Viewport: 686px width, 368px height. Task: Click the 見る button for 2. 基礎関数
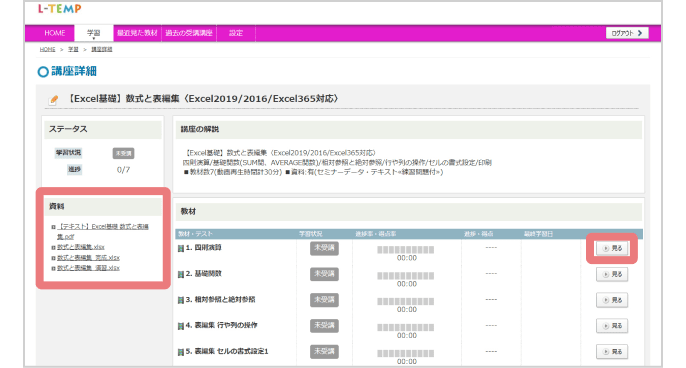(612, 274)
